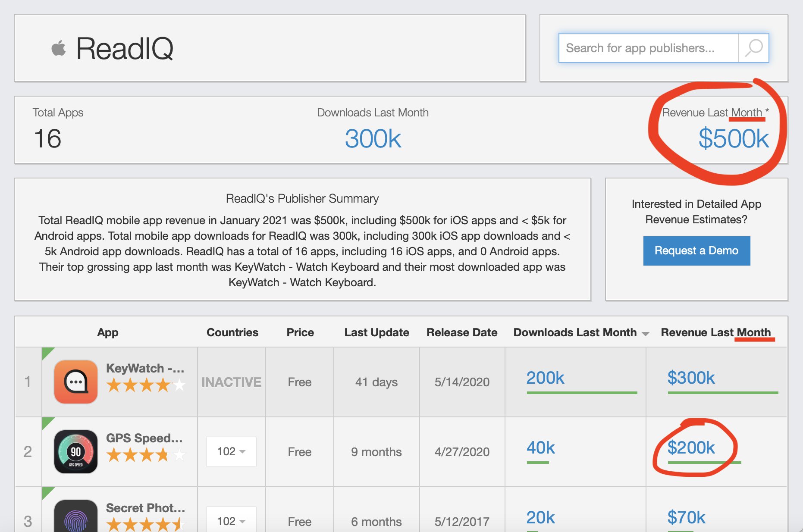Image resolution: width=803 pixels, height=532 pixels.
Task: Open the GPS Speed app name link
Action: pos(144,438)
